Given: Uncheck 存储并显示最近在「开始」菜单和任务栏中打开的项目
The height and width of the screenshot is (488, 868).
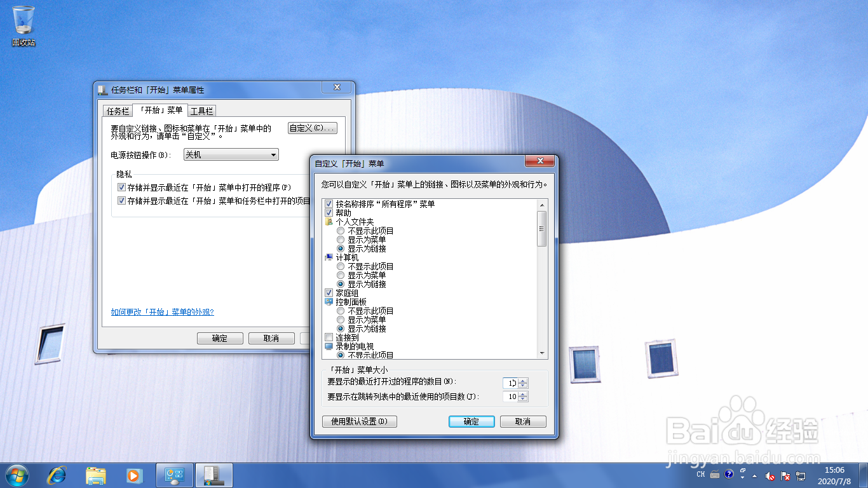Looking at the screenshot, I should [x=121, y=201].
